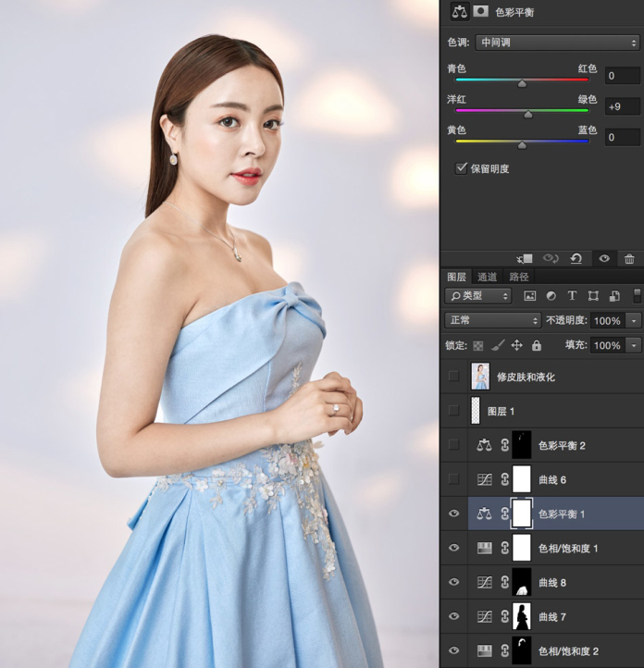This screenshot has height=668, width=644.
Task: Click the 黄色-蓝色 slider handle
Action: [x=522, y=145]
